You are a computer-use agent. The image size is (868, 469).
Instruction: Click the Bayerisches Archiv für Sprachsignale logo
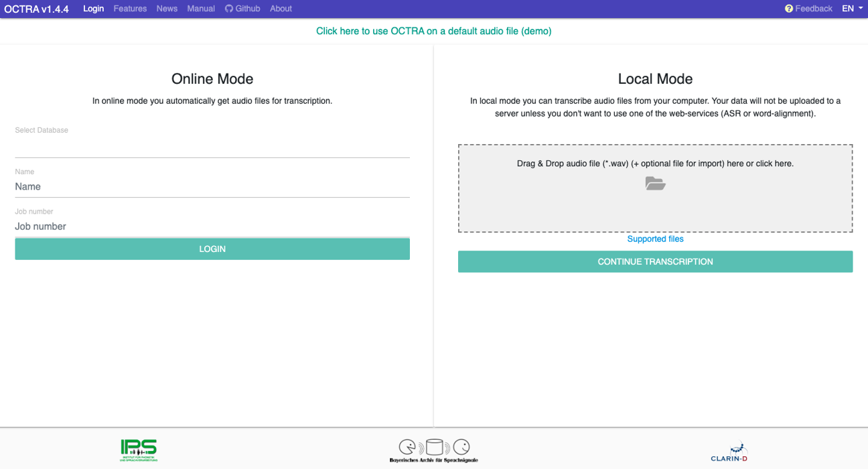point(433,449)
